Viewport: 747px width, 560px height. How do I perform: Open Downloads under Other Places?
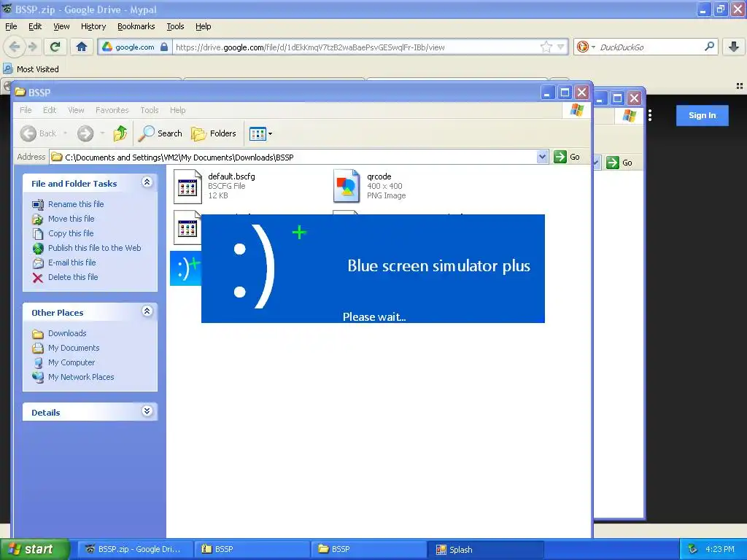[67, 333]
